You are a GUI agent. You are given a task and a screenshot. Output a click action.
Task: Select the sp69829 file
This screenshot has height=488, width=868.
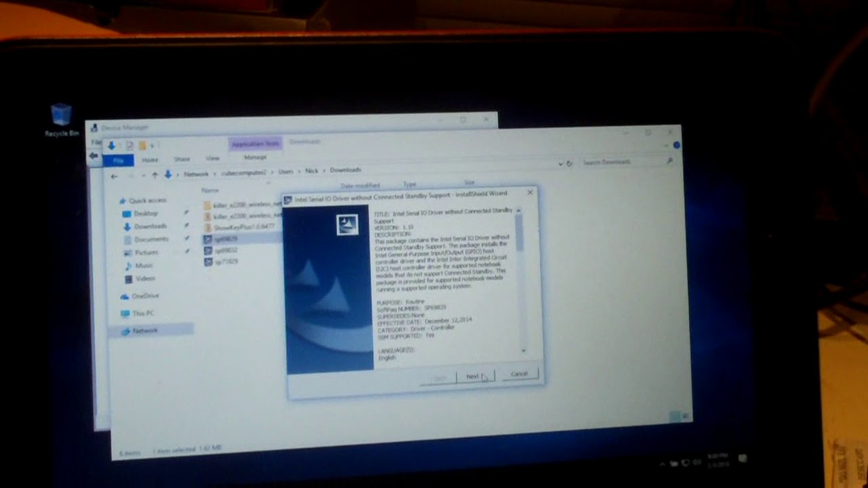pyautogui.click(x=226, y=239)
